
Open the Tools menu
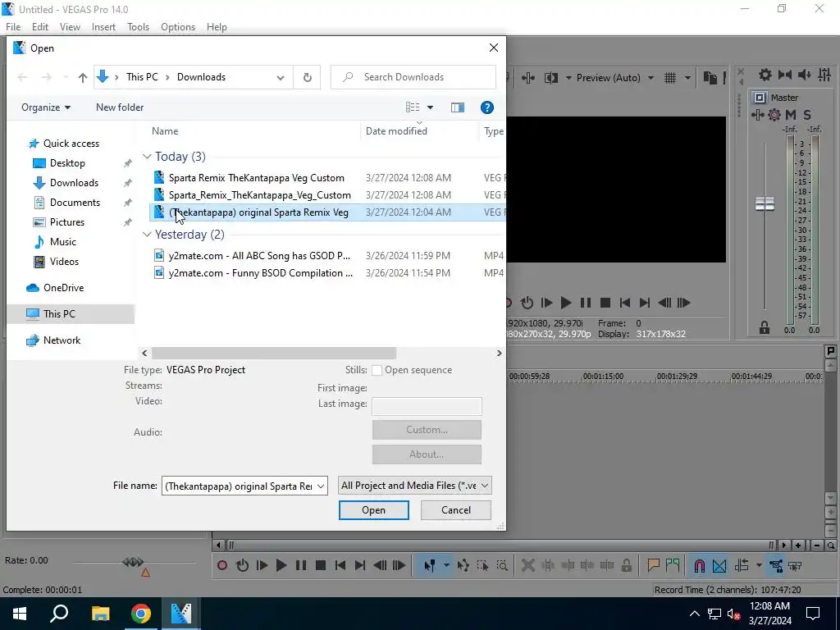[x=138, y=27]
